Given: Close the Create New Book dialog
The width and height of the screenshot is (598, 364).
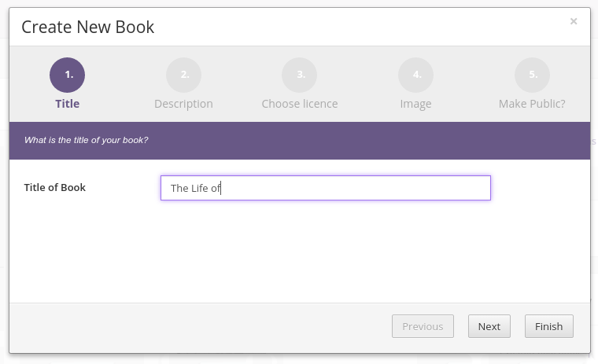Looking at the screenshot, I should point(574,21).
